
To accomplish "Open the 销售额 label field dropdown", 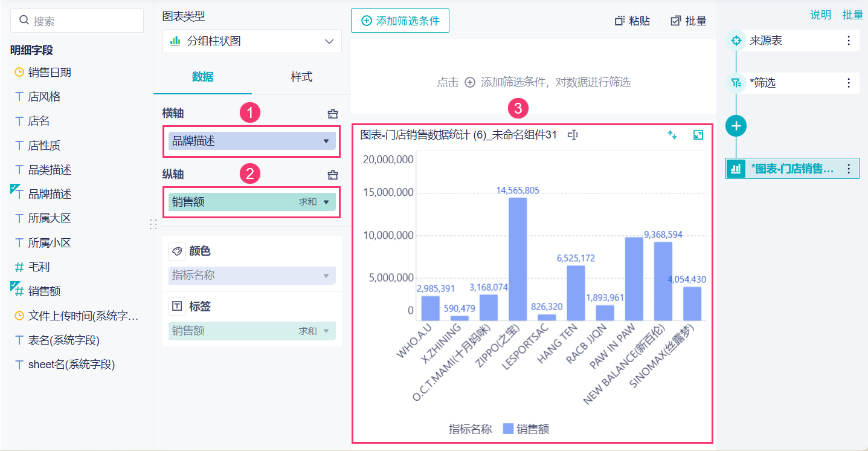I will (326, 331).
